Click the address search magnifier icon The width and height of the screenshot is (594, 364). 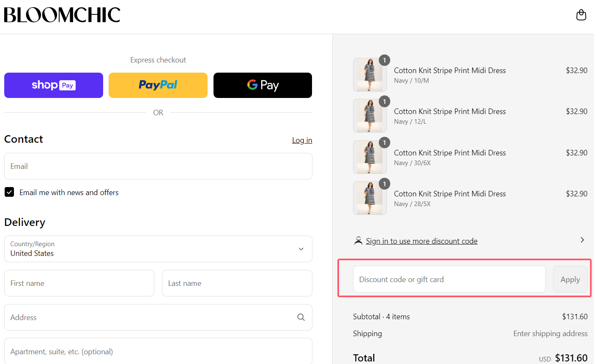(301, 317)
